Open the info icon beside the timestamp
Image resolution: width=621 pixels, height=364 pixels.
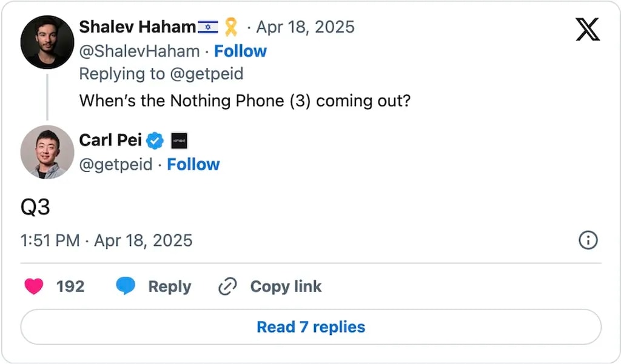click(588, 240)
